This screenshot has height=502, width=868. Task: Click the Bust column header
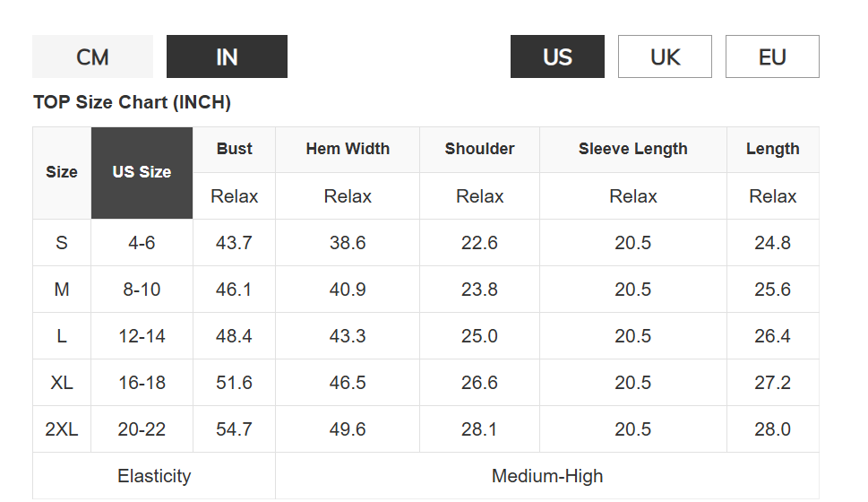[x=234, y=149]
